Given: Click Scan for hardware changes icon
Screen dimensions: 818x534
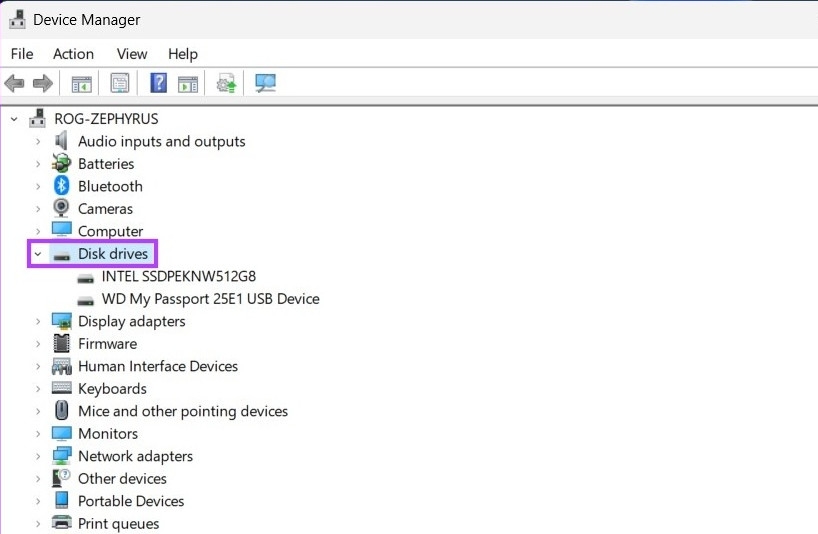Looking at the screenshot, I should (265, 83).
